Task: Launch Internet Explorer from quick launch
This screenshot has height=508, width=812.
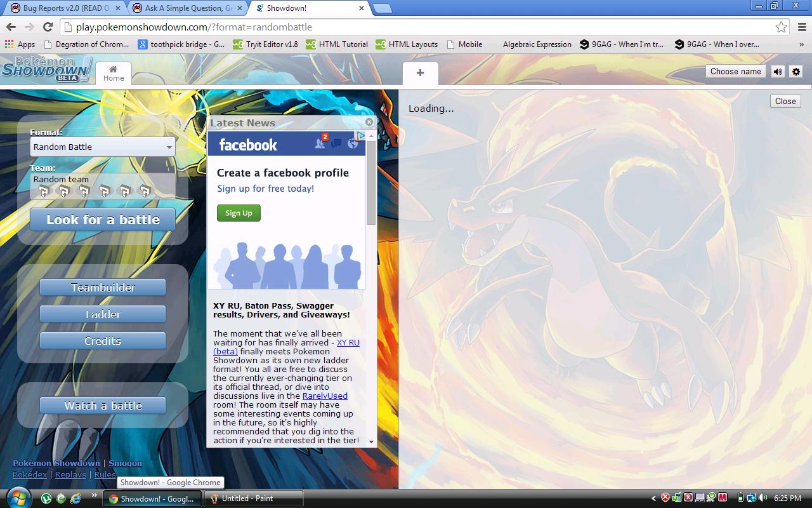Action: coord(75,498)
